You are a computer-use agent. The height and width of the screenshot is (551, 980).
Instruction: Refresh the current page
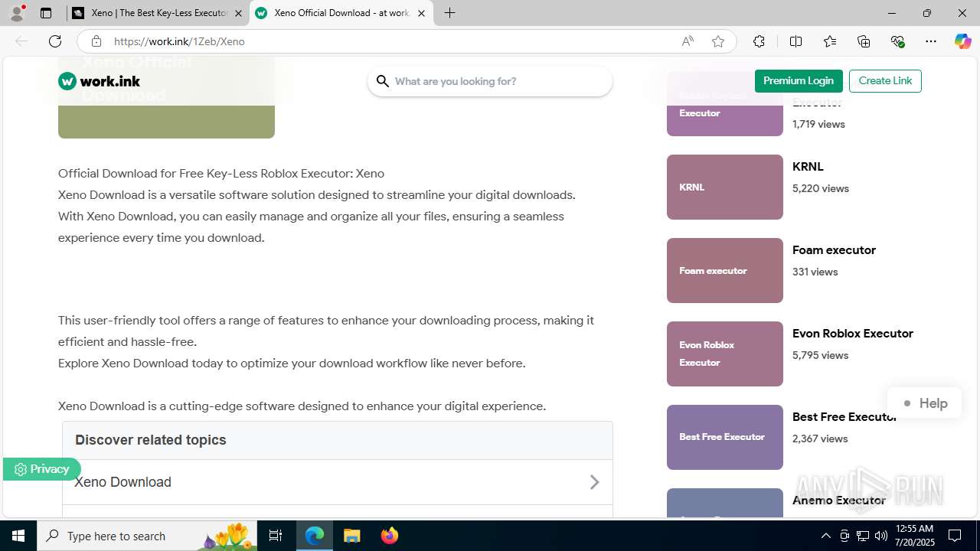pyautogui.click(x=55, y=41)
